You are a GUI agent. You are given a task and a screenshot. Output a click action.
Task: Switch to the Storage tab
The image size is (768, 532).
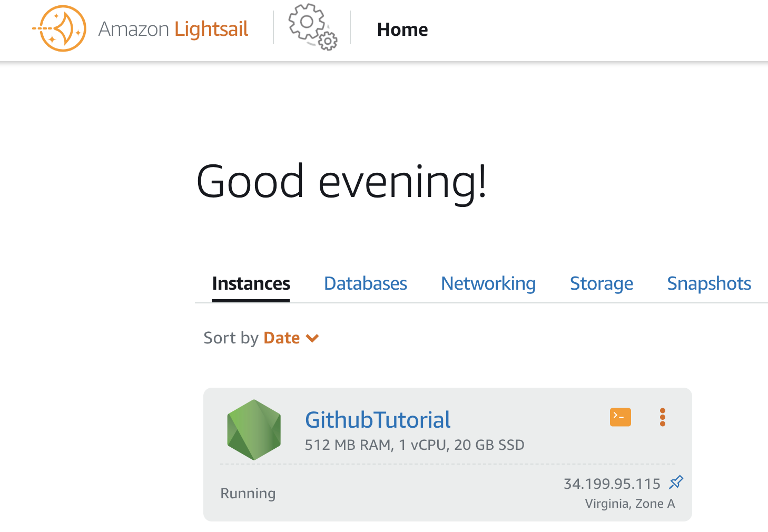click(601, 284)
